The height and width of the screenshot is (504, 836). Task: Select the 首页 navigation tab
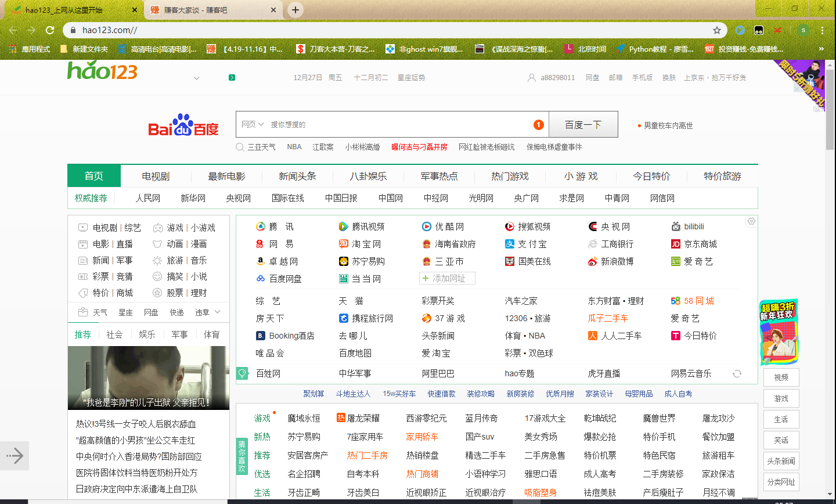coord(94,176)
